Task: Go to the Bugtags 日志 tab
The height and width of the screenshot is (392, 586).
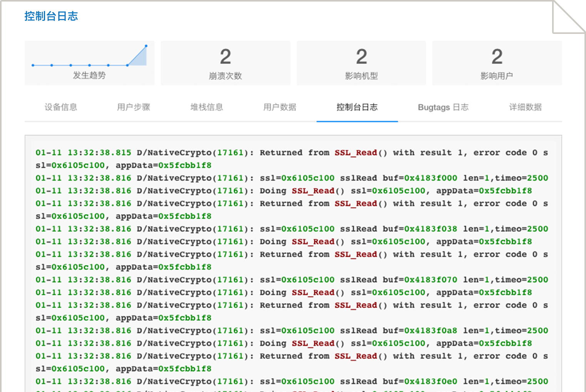Action: point(443,107)
